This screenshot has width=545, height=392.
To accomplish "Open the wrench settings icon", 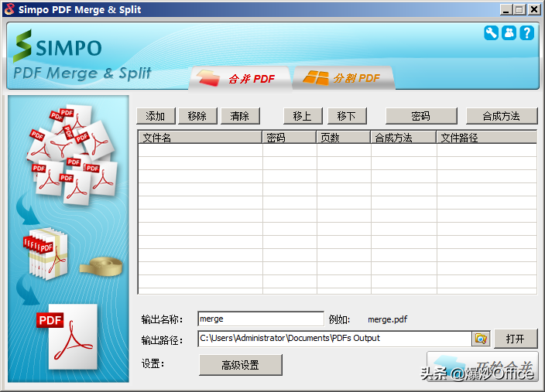I will pos(491,33).
